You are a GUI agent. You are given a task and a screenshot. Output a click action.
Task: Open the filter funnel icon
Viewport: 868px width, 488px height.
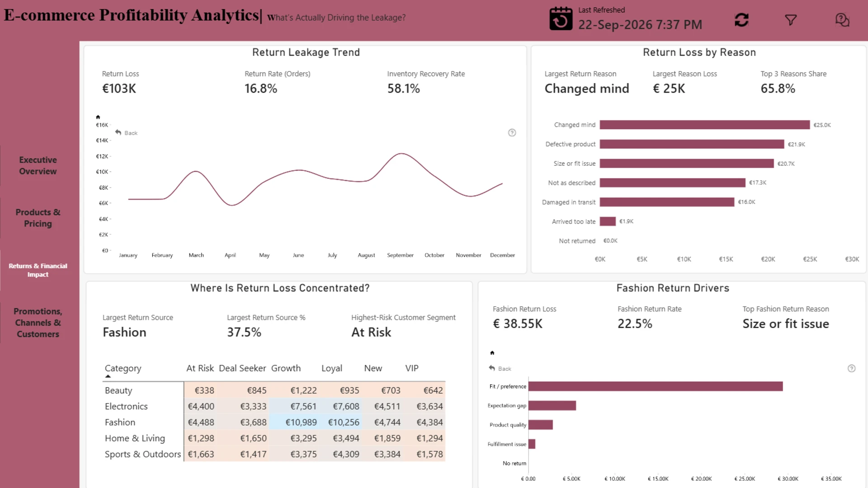791,20
